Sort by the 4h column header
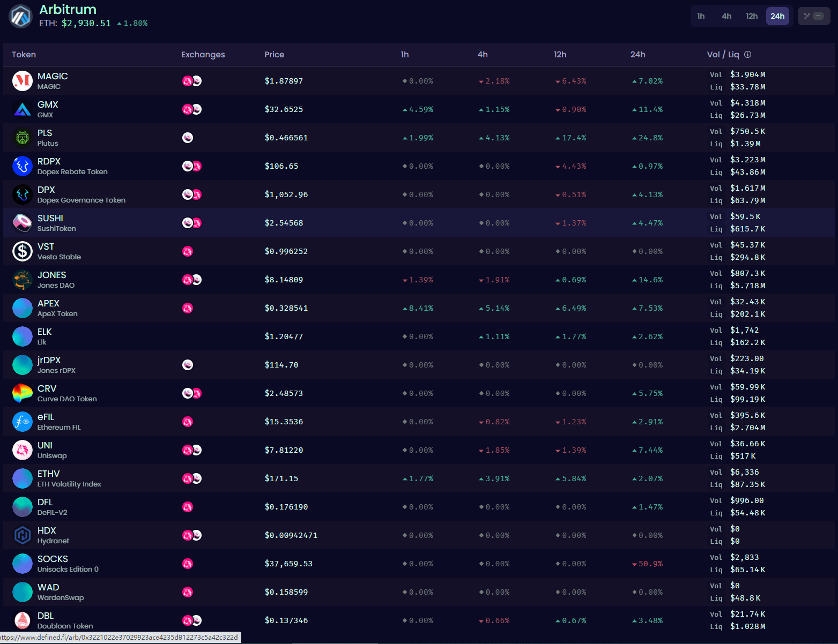The height and width of the screenshot is (644, 838). tap(483, 54)
